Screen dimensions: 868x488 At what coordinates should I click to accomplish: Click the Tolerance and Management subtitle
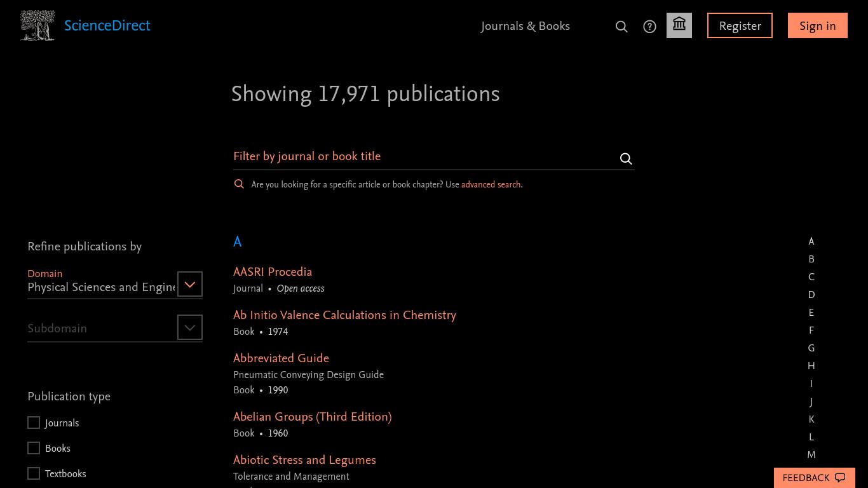coord(291,477)
